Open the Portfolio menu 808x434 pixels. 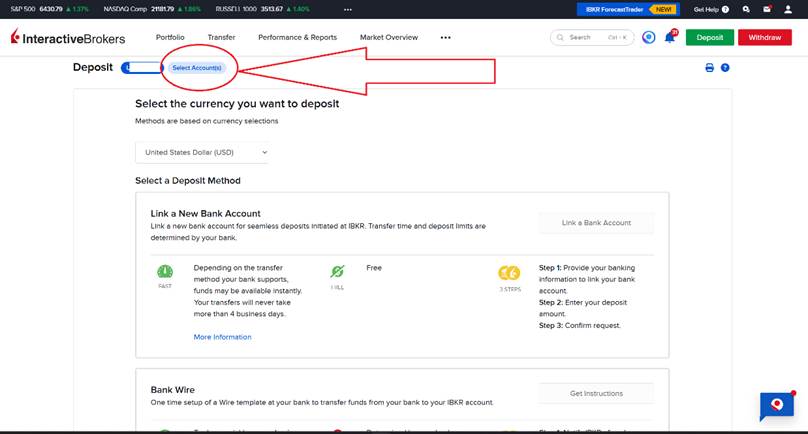coord(170,37)
